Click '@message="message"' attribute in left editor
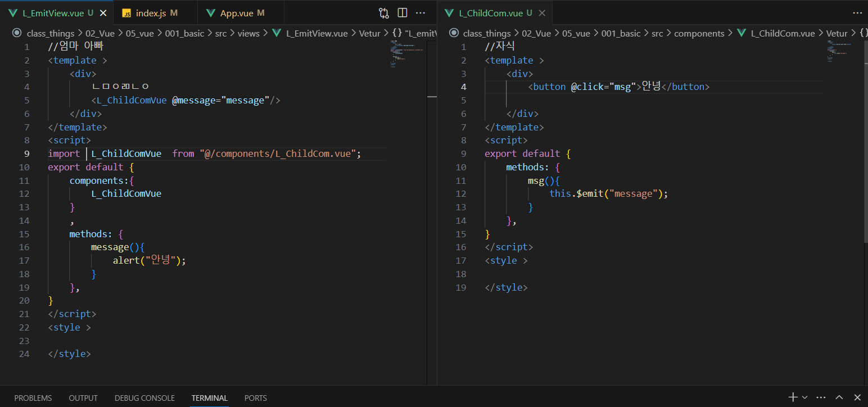The image size is (868, 407). [220, 100]
